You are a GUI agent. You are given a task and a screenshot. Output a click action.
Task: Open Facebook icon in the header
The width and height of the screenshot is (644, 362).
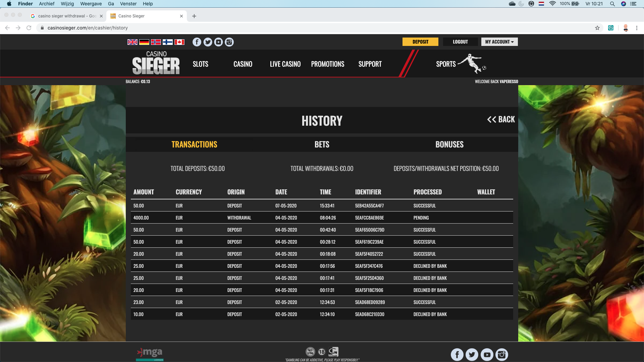coord(197,42)
